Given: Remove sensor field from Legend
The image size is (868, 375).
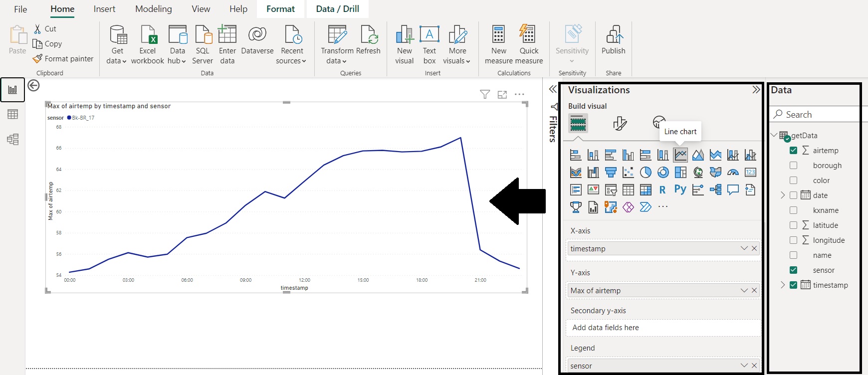Looking at the screenshot, I should tap(754, 366).
